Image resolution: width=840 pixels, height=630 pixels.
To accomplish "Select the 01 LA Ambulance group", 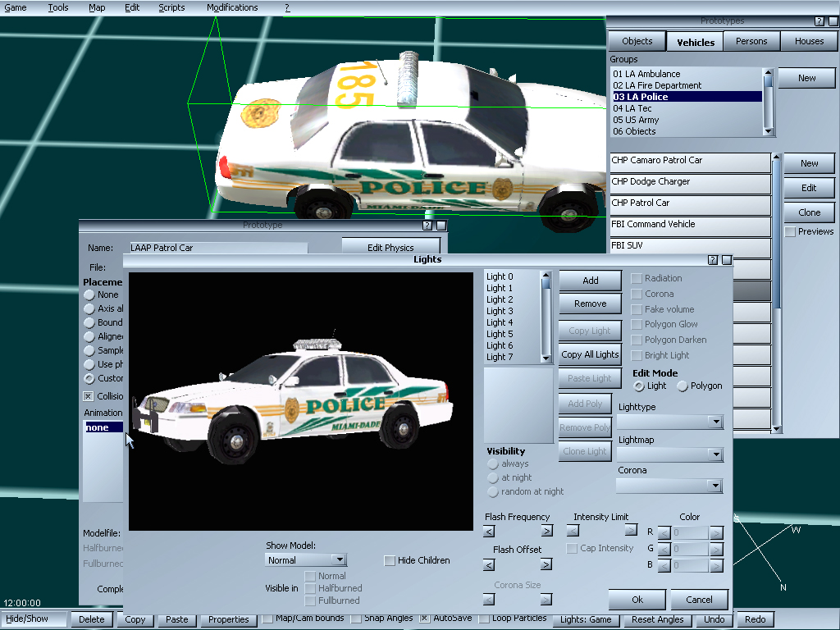I will [x=687, y=74].
